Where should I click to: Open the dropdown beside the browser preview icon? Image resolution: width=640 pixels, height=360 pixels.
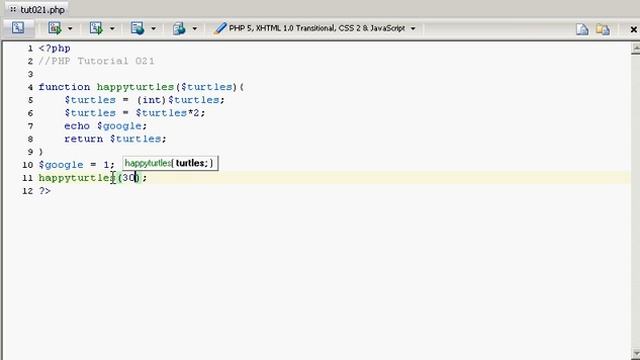tap(153, 29)
